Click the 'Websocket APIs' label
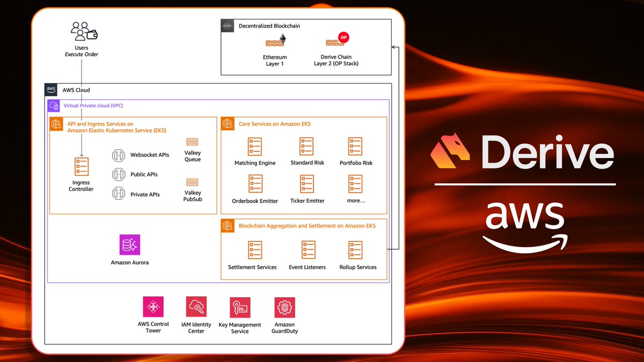This screenshot has width=644, height=362. [x=150, y=155]
